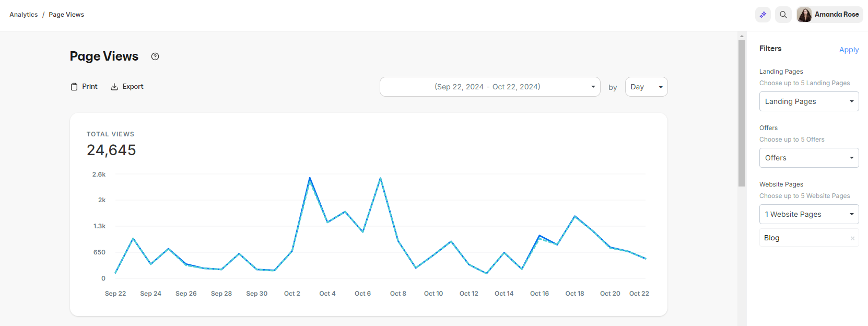Remove the Blog filter tag
This screenshot has height=326, width=868.
point(852,238)
